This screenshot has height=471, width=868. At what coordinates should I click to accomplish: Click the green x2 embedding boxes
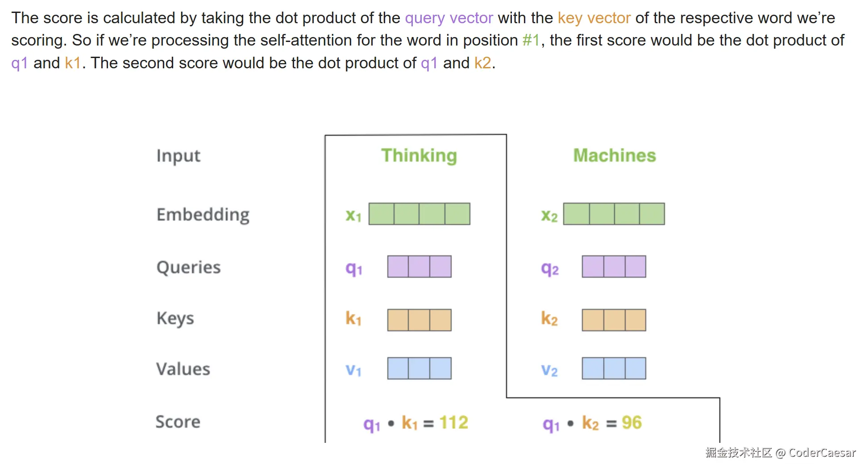pyautogui.click(x=614, y=214)
